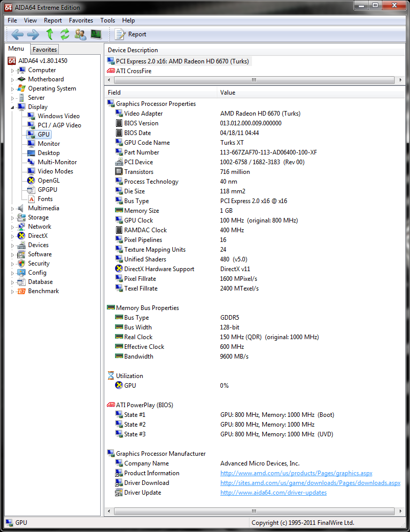Viewport: 410px width, 532px height.
Task: Click the Back arrow toolbar icon
Action: (x=17, y=34)
